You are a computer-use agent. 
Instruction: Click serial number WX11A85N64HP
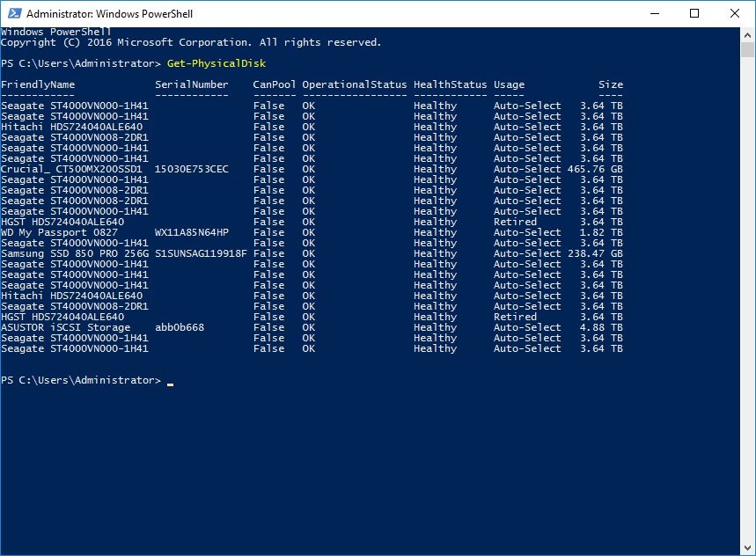[x=191, y=232]
